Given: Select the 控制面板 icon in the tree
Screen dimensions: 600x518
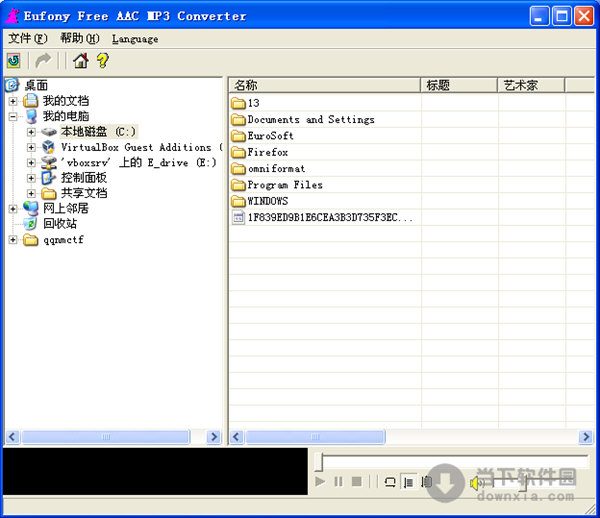Looking at the screenshot, I should (49, 178).
